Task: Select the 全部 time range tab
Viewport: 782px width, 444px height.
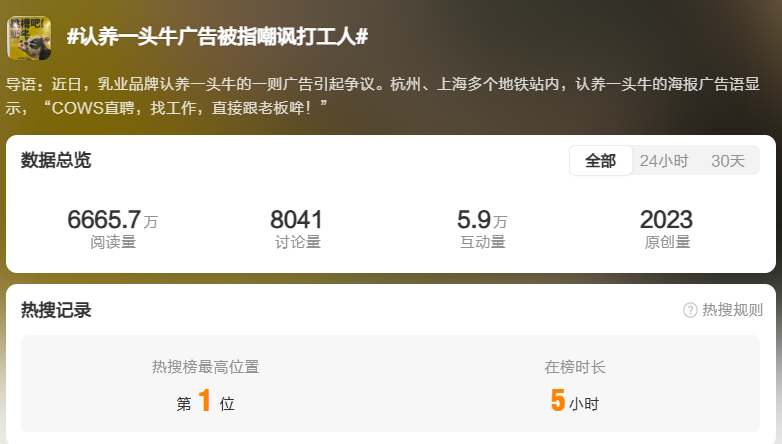Action: click(x=600, y=161)
